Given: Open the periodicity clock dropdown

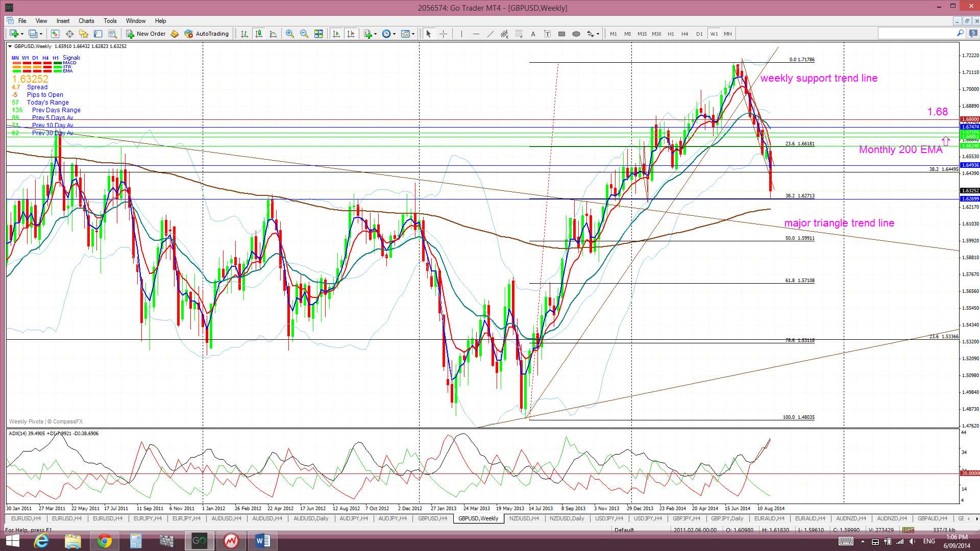Looking at the screenshot, I should coord(394,34).
